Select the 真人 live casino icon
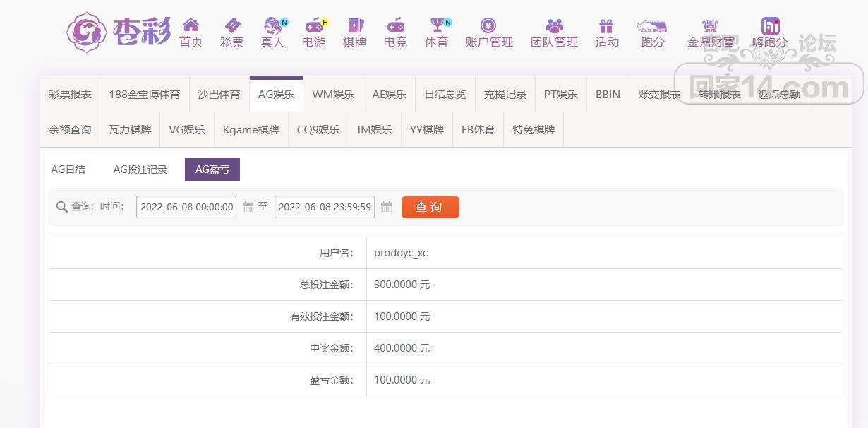The height and width of the screenshot is (428, 868). pos(272,26)
